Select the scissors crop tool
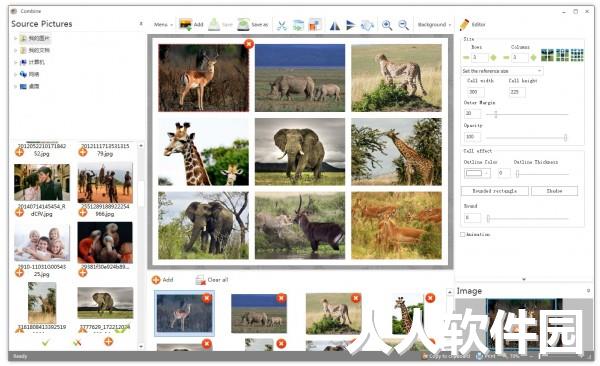 coord(282,25)
